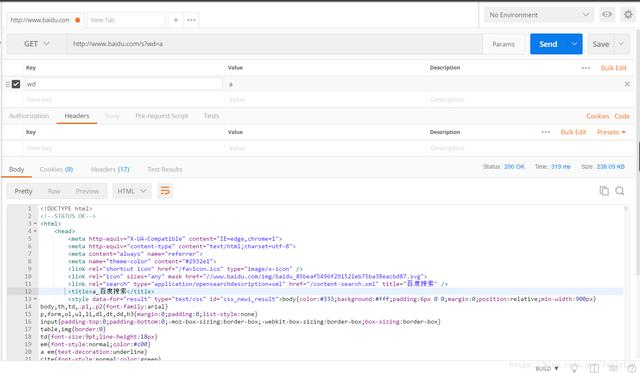Collapse the html tag on line 3

35,224
